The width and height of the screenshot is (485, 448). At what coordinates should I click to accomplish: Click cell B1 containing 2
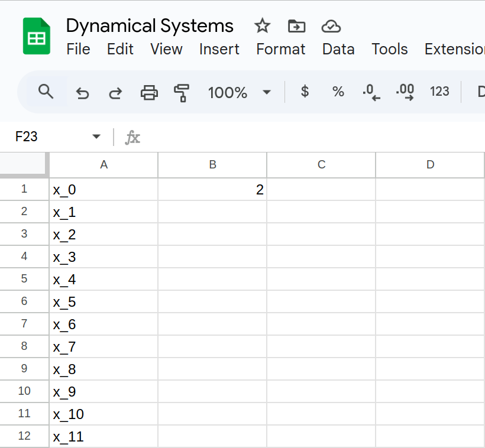click(212, 190)
